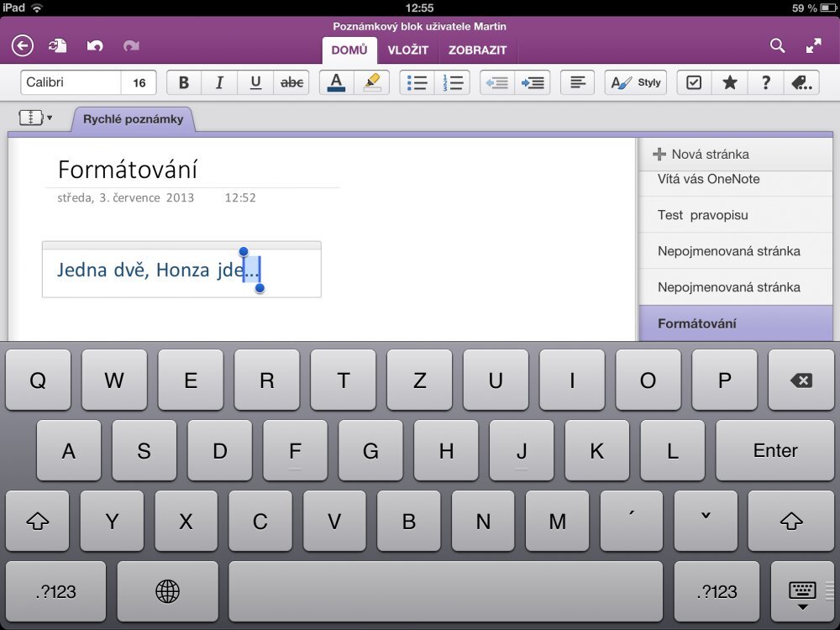Viewport: 840px width, 630px height.
Task: Tag the note with a star
Action: (729, 81)
